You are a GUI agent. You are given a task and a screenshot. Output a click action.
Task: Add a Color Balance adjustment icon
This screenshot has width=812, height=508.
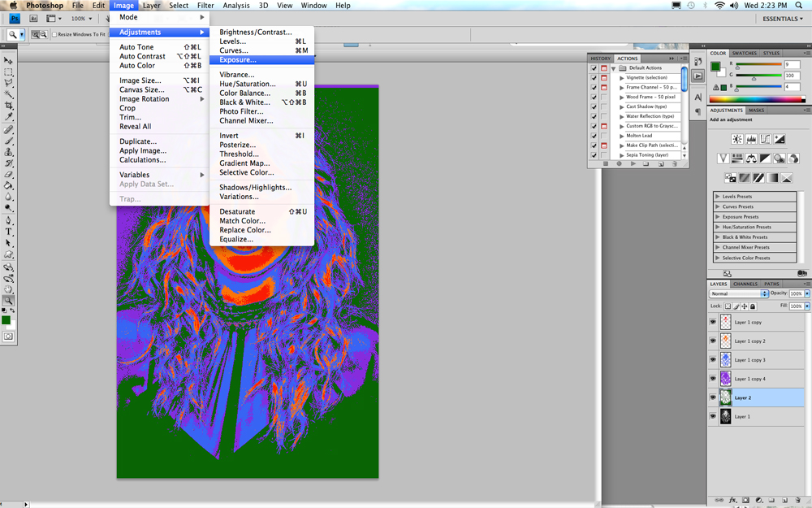tap(751, 158)
